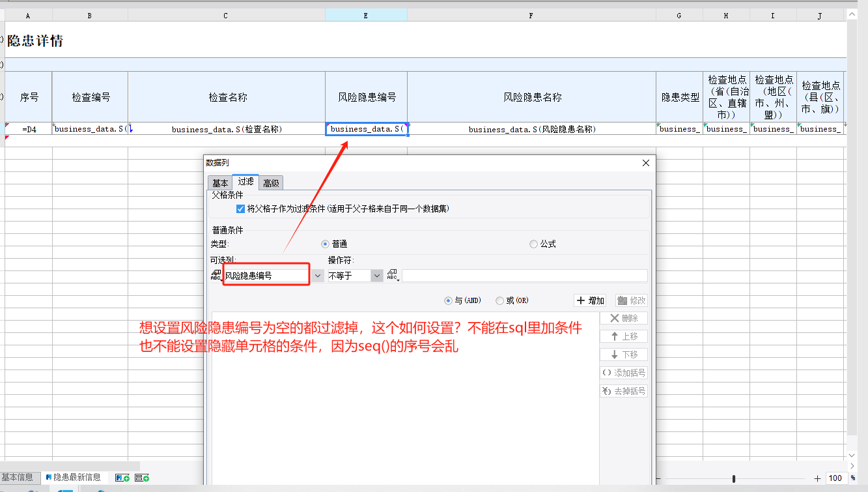Click the 检查名称 header cell
This screenshot has width=868, height=492.
click(x=227, y=97)
